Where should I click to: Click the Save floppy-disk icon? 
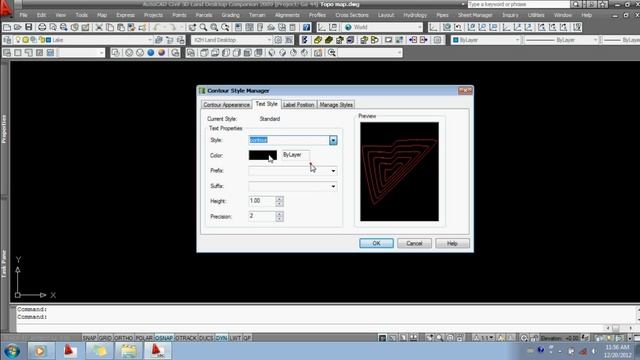point(29,27)
